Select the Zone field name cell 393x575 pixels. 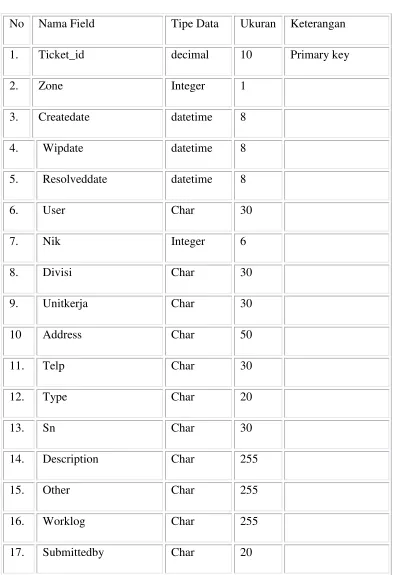[x=97, y=92]
